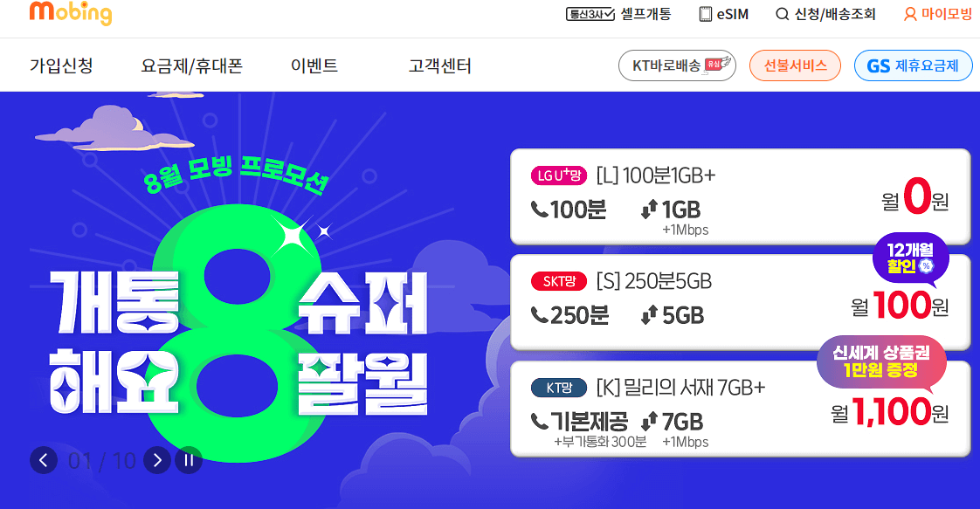
Task: Click the KT바로배송 button
Action: tap(677, 65)
